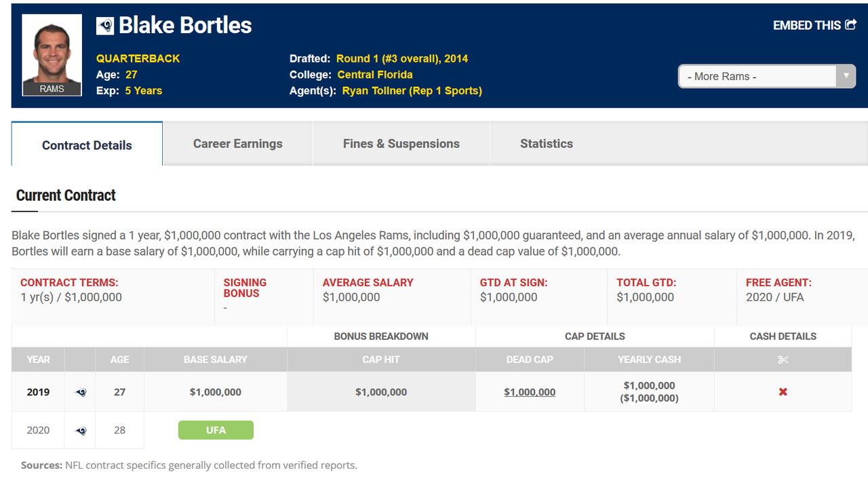The height and width of the screenshot is (487, 868).
Task: Click the More Rams dropdown arrow
Action: (845, 76)
